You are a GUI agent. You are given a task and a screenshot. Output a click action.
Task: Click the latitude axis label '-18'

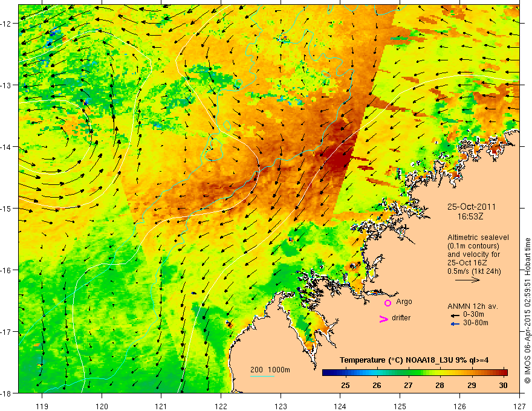tap(7, 393)
